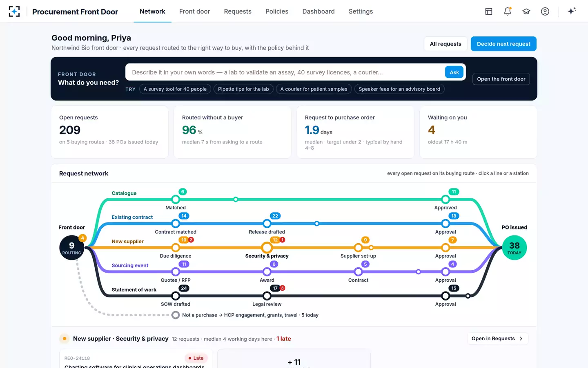Open the user profile icon
Viewport: 588px width, 368px height.
click(545, 11)
